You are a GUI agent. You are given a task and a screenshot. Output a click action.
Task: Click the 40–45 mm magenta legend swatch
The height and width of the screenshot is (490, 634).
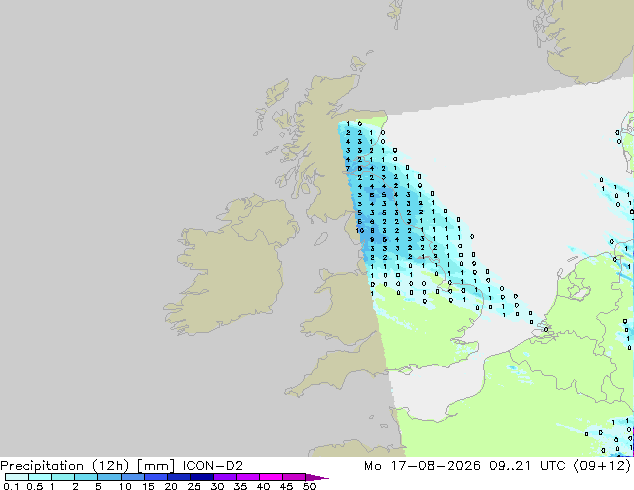[x=271, y=477]
